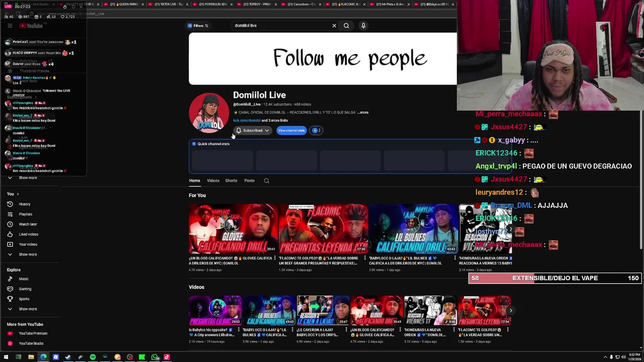Screen dimensions: 644x362
Task: Open more options for Lil Bulnes video in For You
Action: 455,258
